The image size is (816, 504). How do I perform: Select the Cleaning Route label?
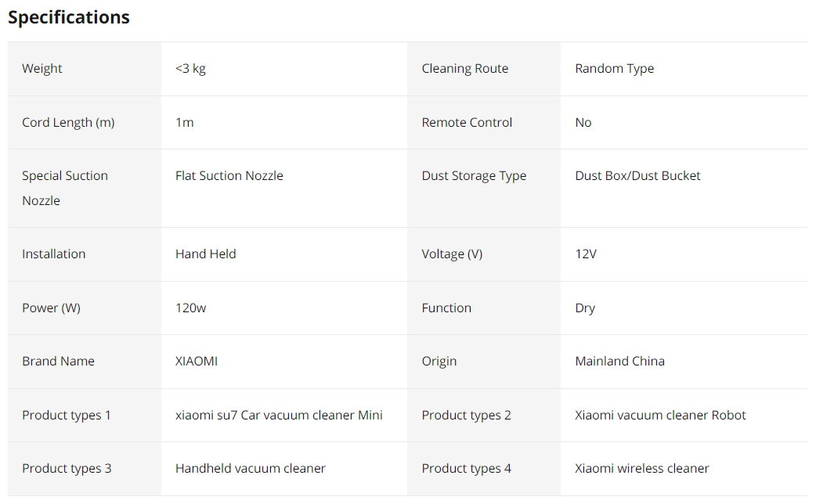(x=464, y=69)
